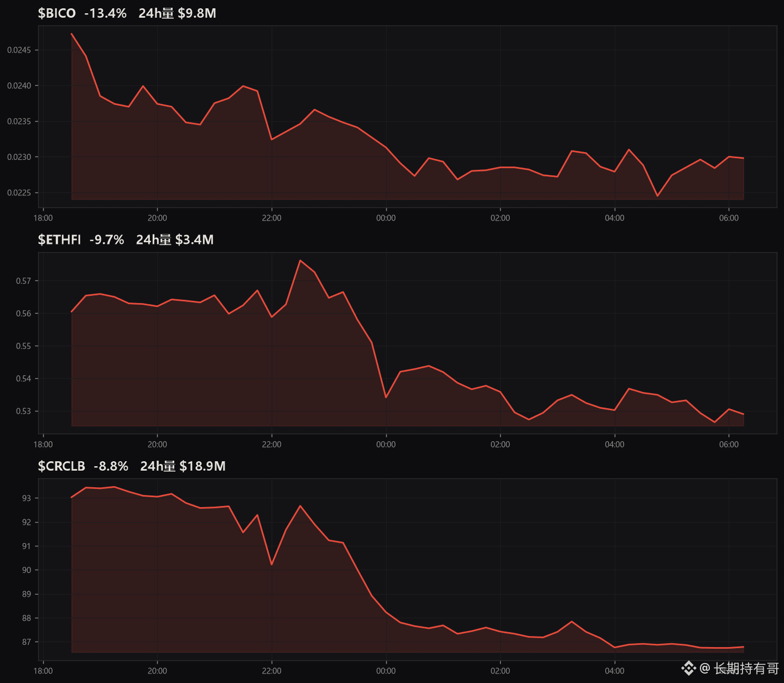The height and width of the screenshot is (683, 784).
Task: Click the 91 price axis label
Action: pos(27,546)
